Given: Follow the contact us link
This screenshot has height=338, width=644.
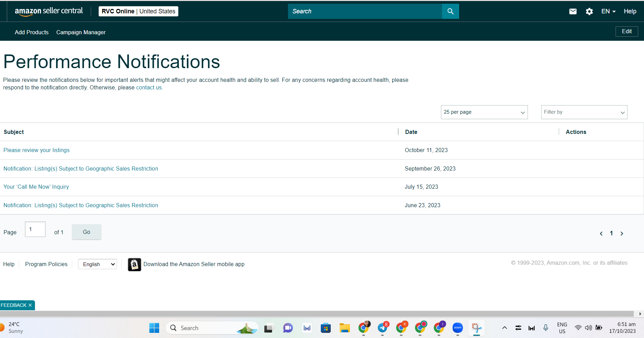Looking at the screenshot, I should coord(149,87).
